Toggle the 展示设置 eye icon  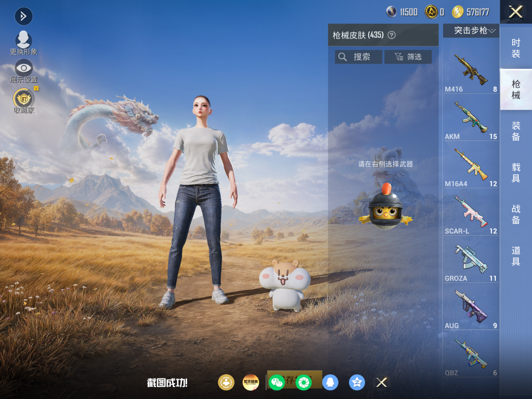(x=24, y=68)
